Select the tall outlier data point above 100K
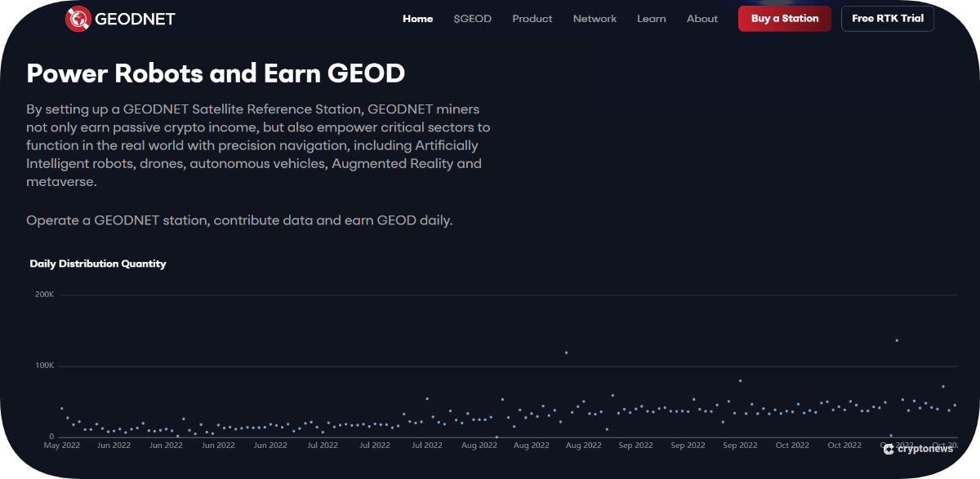980x479 pixels. click(565, 353)
